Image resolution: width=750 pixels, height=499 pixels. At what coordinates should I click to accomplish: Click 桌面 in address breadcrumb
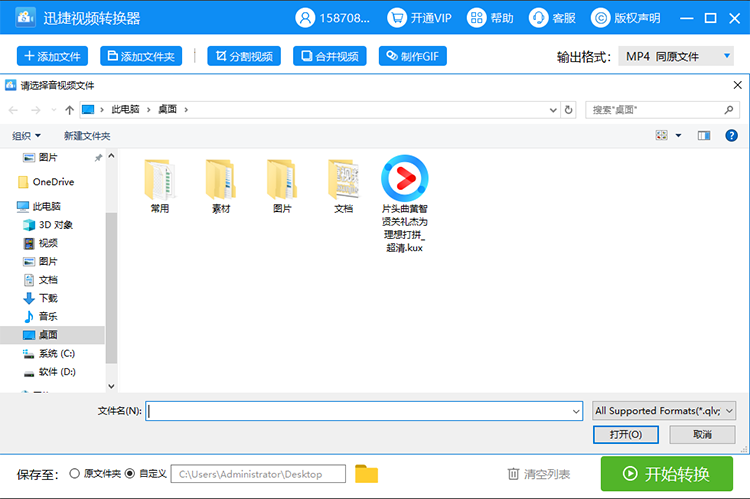[x=167, y=110]
